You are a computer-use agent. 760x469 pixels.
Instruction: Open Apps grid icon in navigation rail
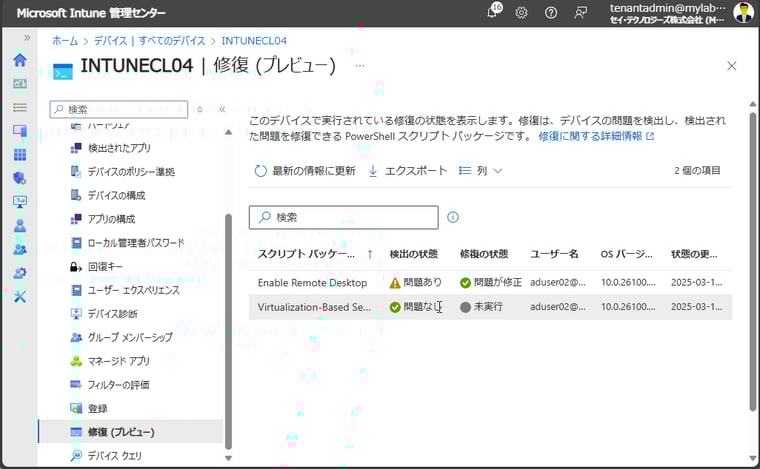click(20, 155)
